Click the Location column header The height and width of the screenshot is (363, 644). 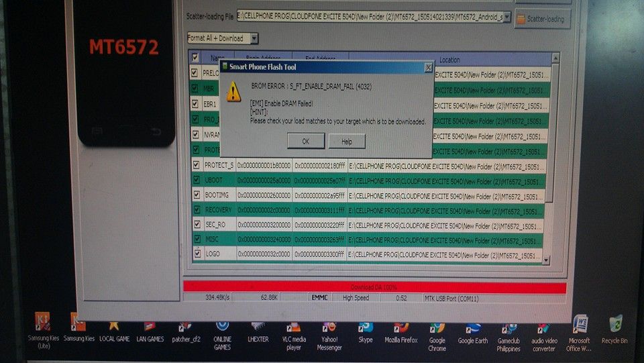(449, 60)
